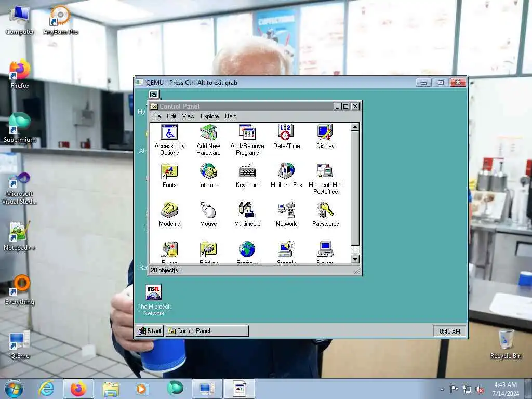Click the muted volume tray icon
The height and width of the screenshot is (399, 532).
pyautogui.click(x=480, y=390)
